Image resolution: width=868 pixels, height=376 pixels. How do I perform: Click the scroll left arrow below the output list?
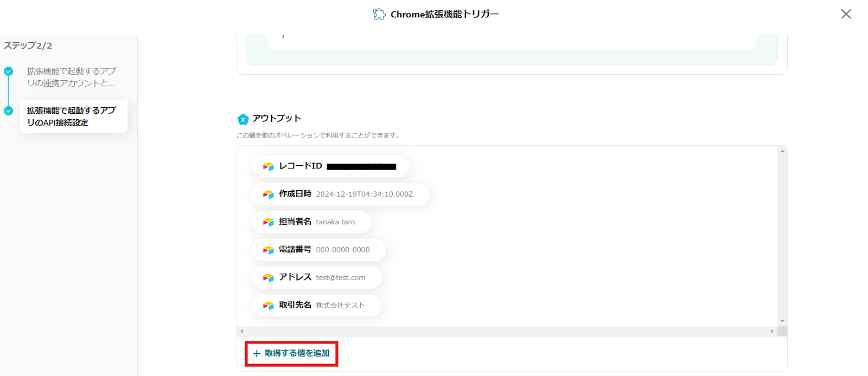[x=242, y=331]
